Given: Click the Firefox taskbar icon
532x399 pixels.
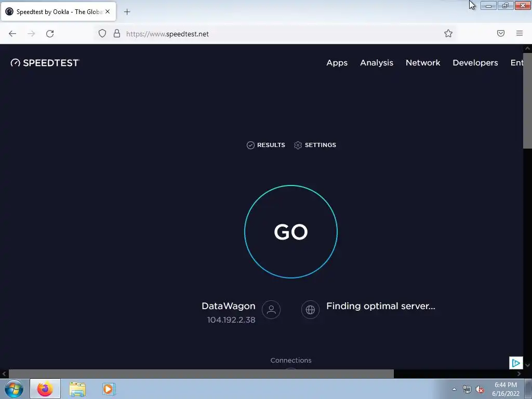Looking at the screenshot, I should point(45,389).
